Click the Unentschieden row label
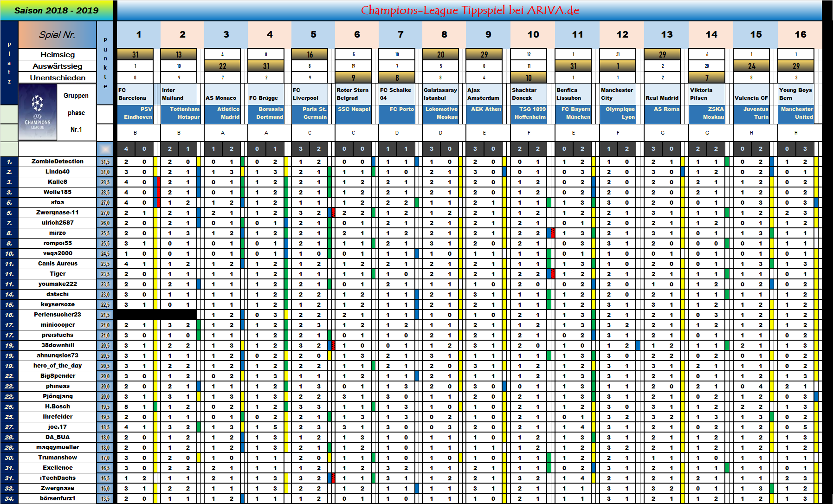Viewport: 833px width, 504px height. 57,78
